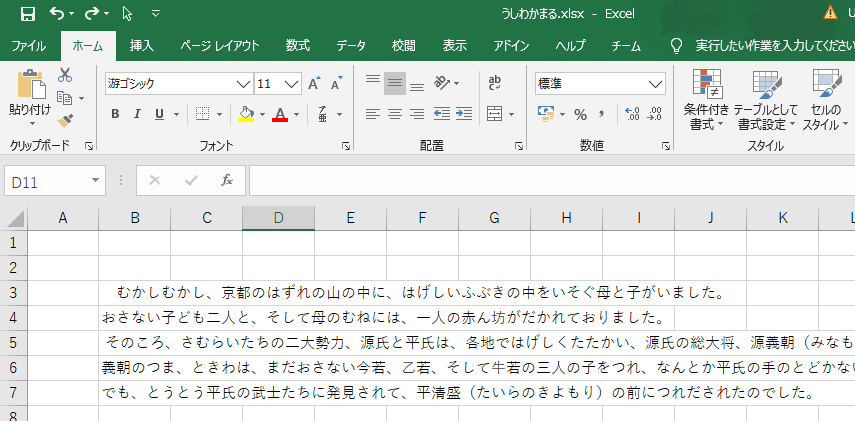Toggle Bold formatting

pyautogui.click(x=115, y=114)
